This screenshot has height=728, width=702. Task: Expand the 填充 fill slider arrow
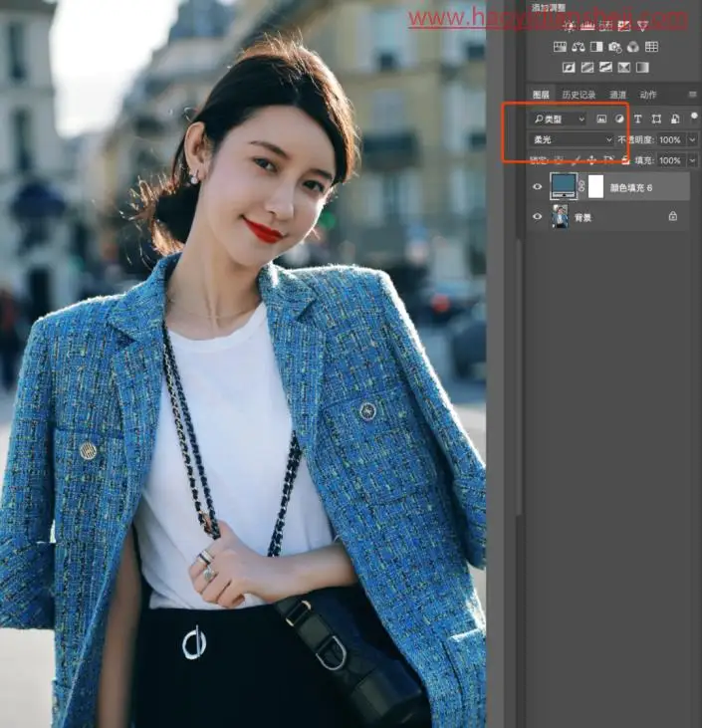[x=692, y=160]
